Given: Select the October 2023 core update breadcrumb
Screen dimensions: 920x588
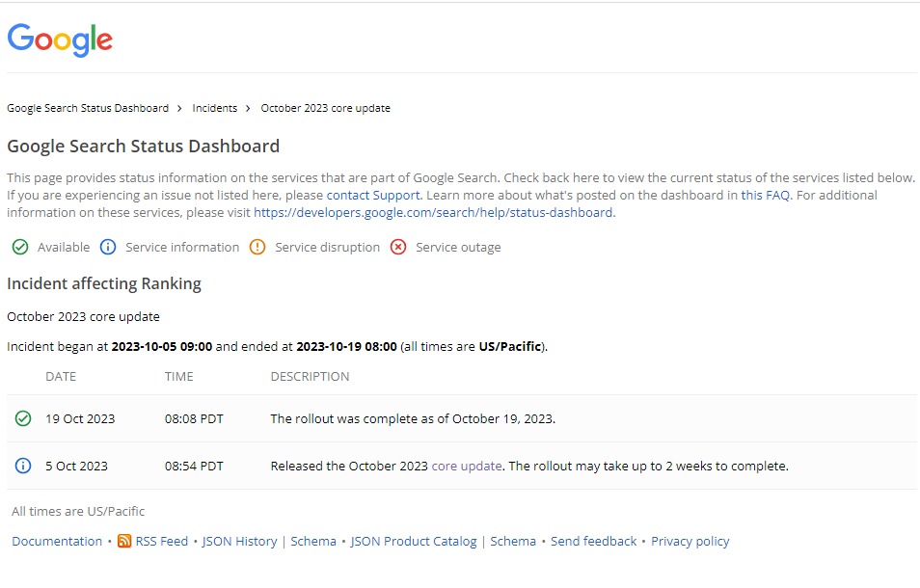Looking at the screenshot, I should click(326, 109).
